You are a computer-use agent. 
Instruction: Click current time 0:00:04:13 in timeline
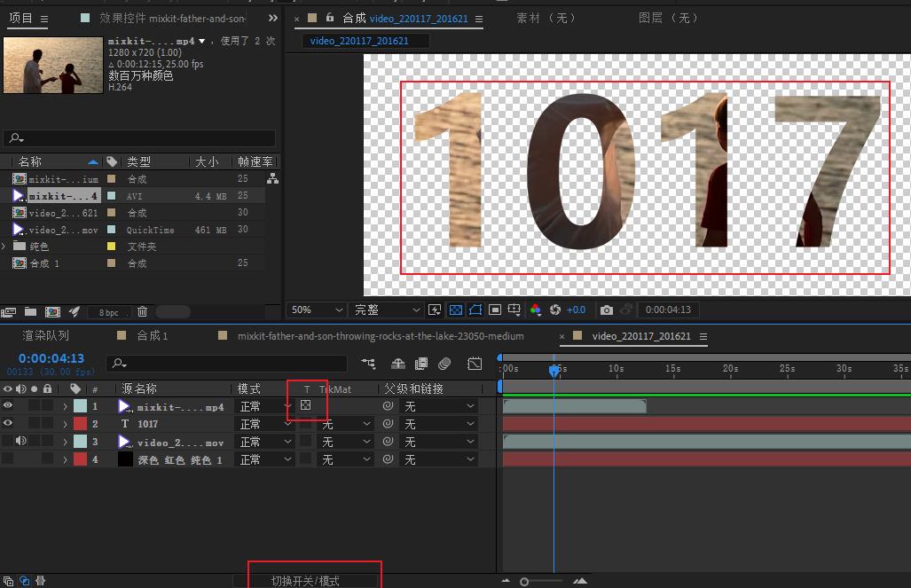[x=51, y=358]
